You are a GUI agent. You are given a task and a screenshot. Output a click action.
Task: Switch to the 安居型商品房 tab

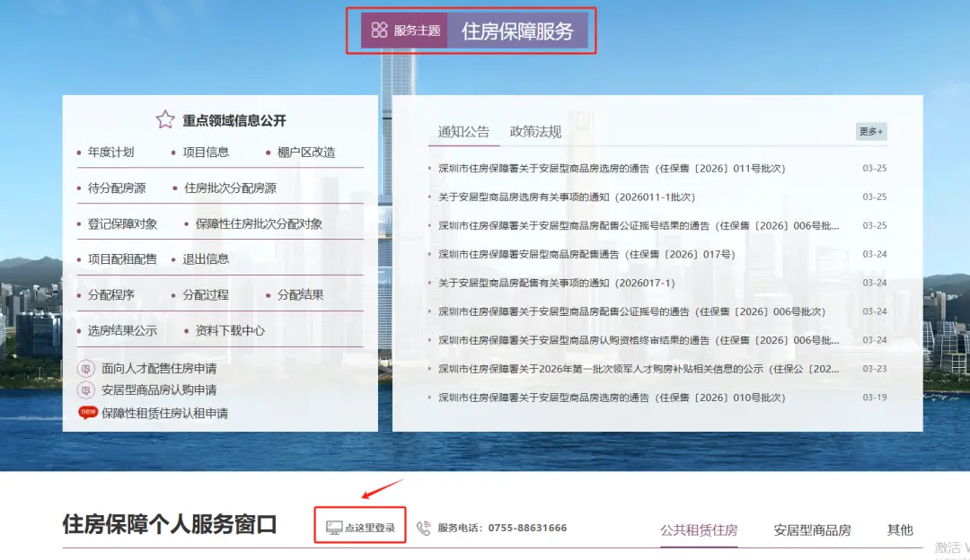point(811,529)
